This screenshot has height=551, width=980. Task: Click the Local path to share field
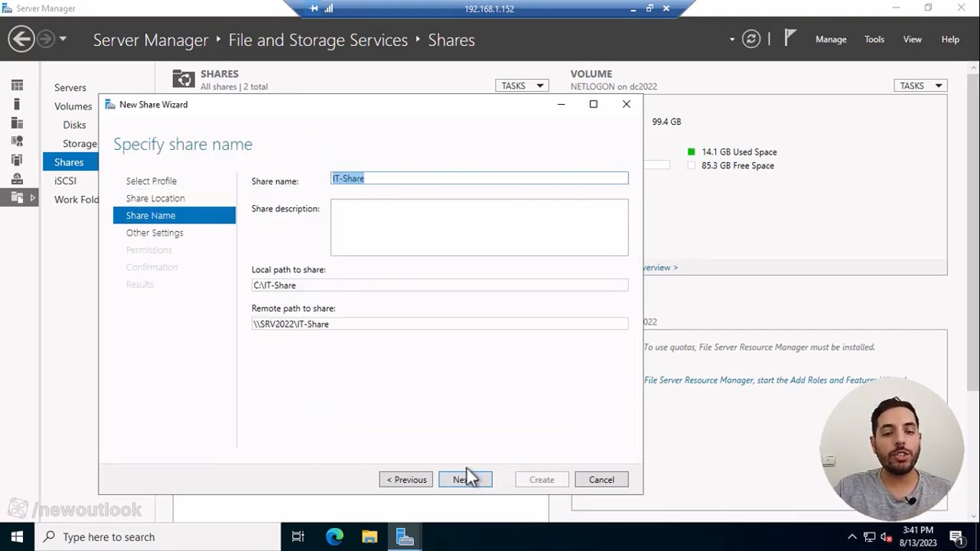click(x=440, y=285)
